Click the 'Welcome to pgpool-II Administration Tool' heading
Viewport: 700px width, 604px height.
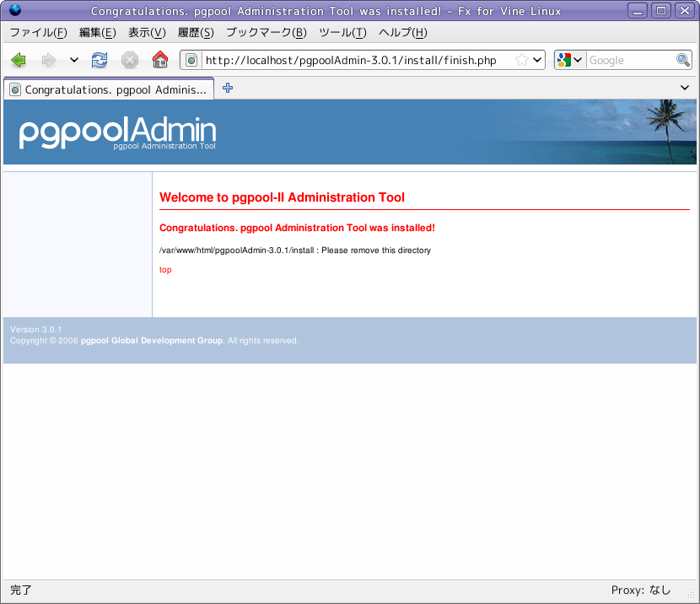[x=283, y=197]
